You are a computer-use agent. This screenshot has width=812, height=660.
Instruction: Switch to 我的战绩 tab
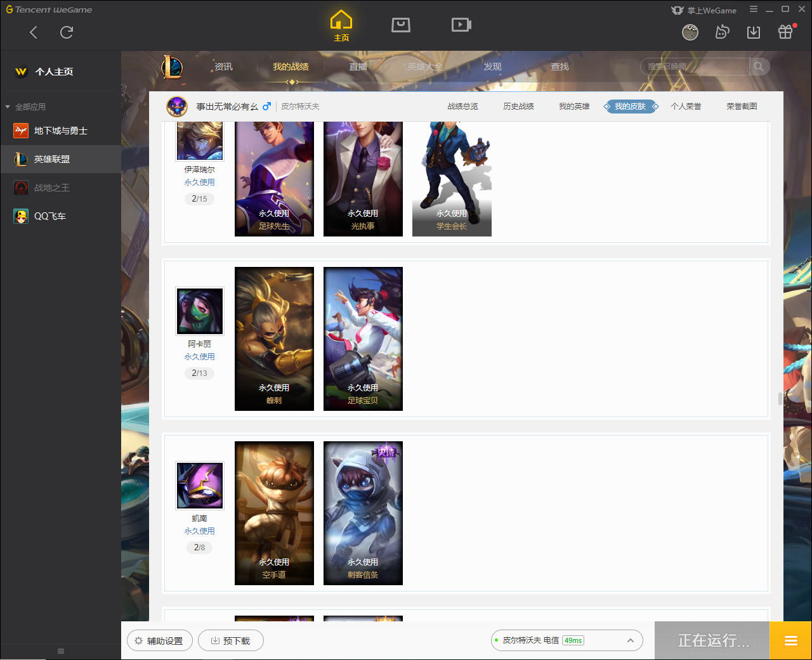291,67
